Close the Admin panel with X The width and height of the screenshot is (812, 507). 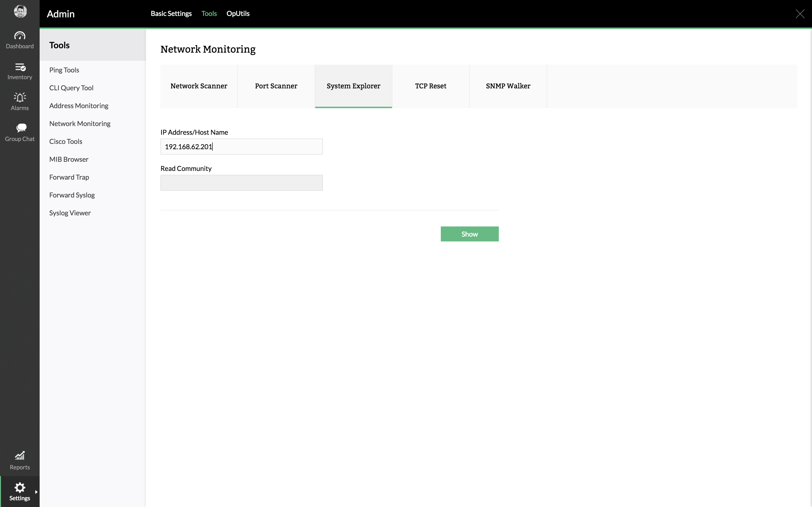800,14
